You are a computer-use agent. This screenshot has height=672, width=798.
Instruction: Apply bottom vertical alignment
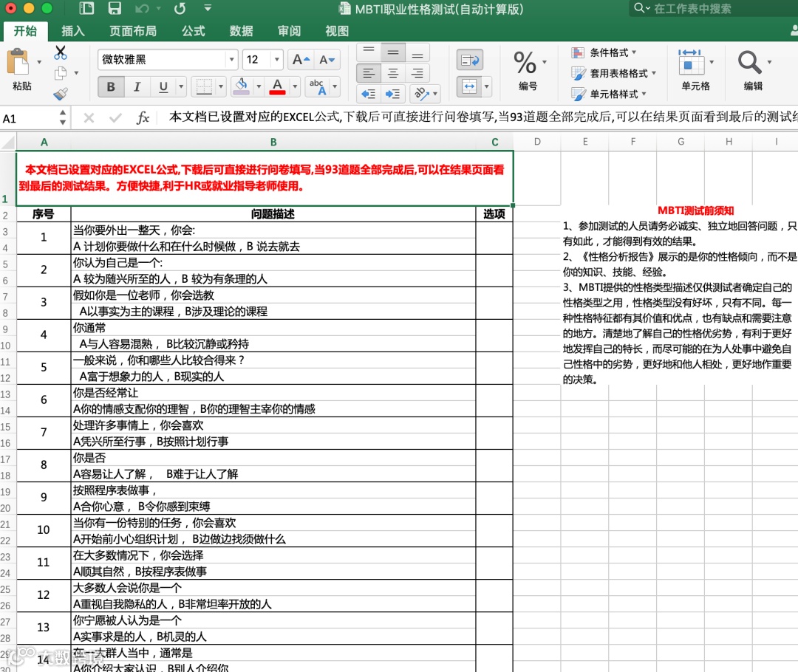(x=417, y=52)
